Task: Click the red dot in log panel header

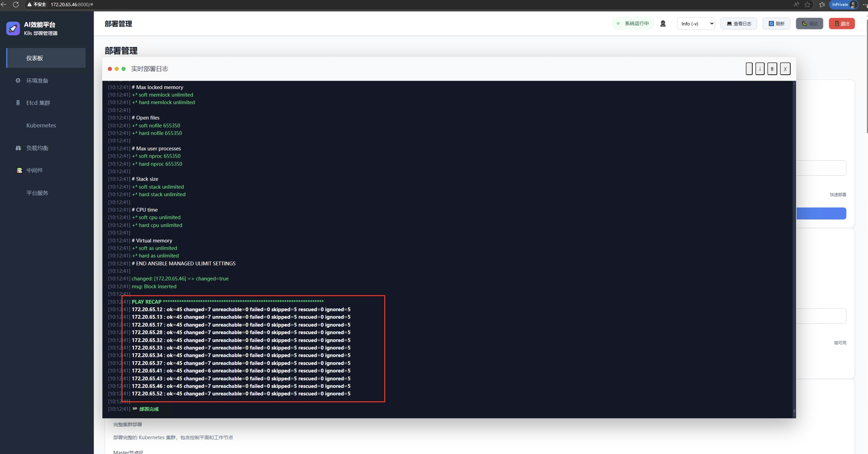Action: [x=110, y=69]
